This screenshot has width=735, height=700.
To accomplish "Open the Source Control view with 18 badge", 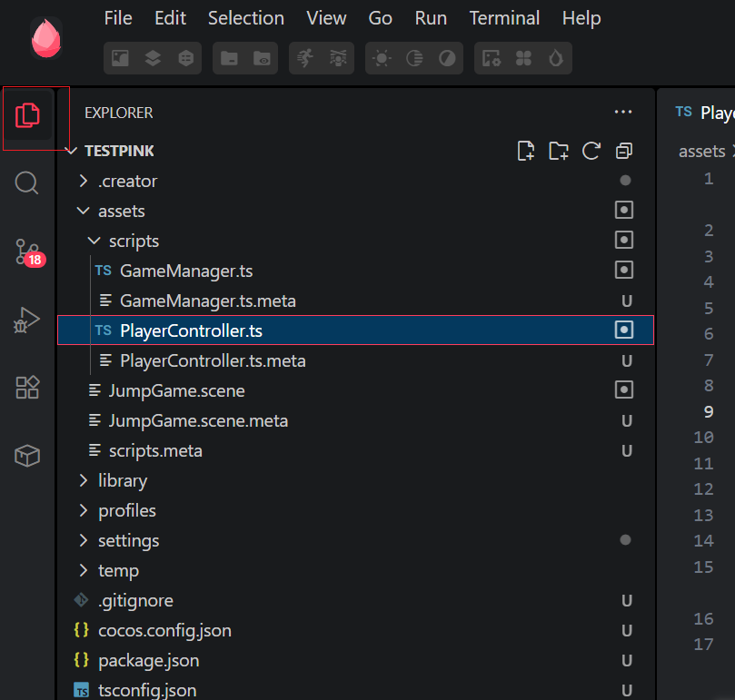I will [27, 251].
